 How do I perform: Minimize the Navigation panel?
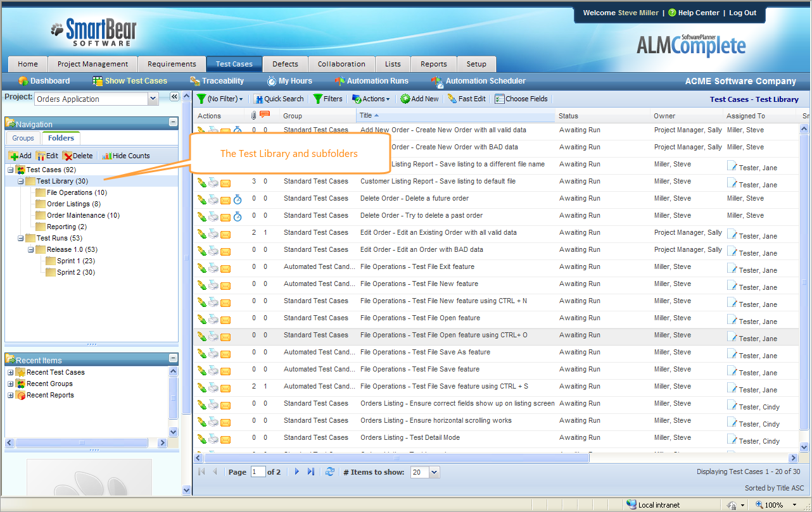173,123
